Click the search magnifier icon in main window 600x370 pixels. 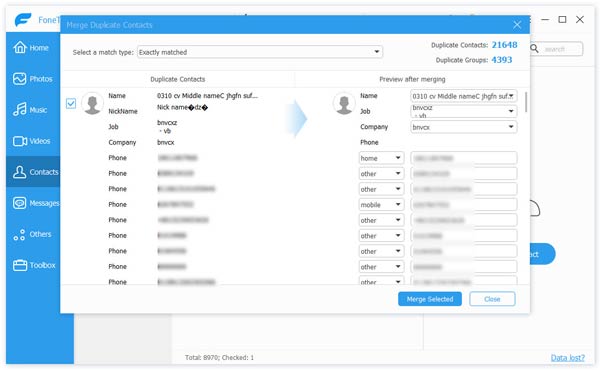tap(535, 49)
